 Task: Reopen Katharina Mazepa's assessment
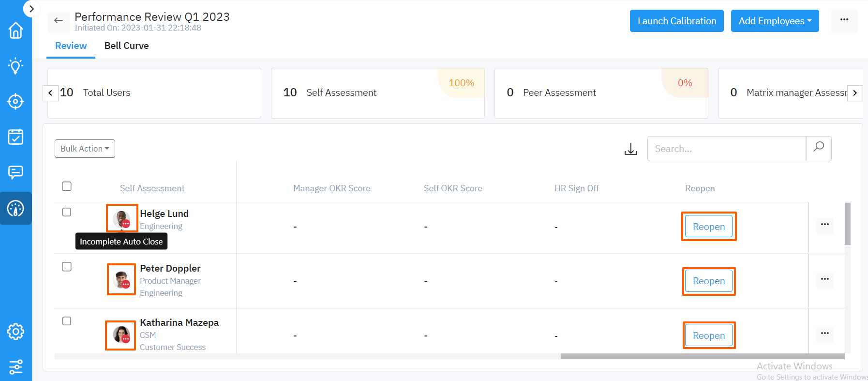[709, 335]
